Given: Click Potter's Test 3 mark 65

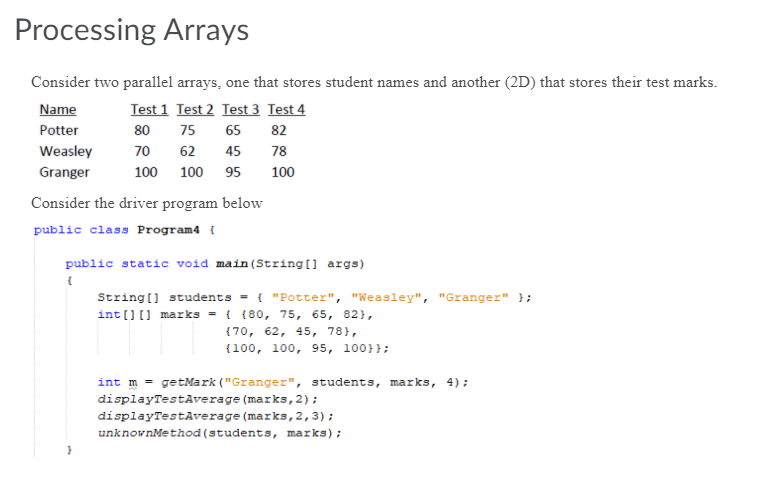Looking at the screenshot, I should pos(233,130).
